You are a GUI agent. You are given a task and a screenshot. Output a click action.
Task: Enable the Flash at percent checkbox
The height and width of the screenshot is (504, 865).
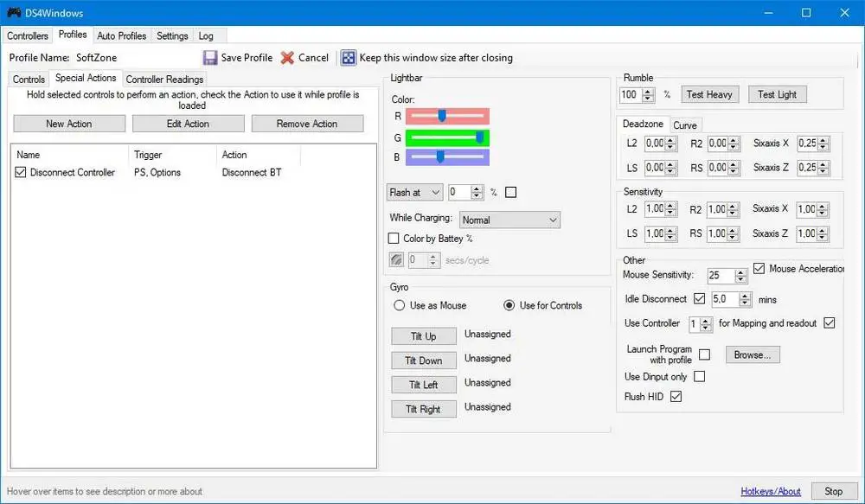511,192
